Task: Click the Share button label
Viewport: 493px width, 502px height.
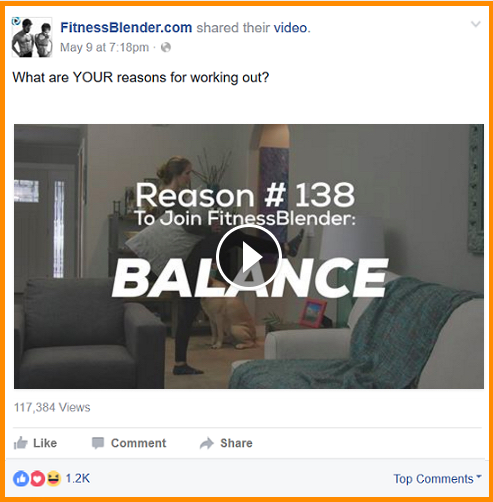Action: (x=236, y=443)
